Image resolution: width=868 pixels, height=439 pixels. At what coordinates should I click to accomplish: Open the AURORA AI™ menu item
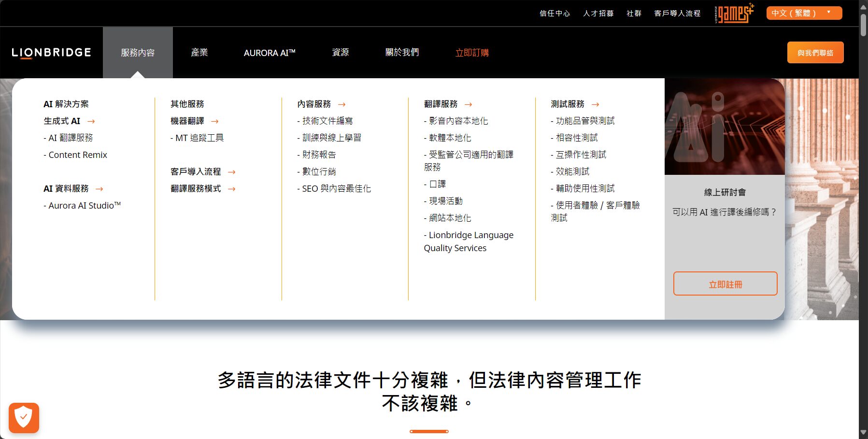coord(269,53)
